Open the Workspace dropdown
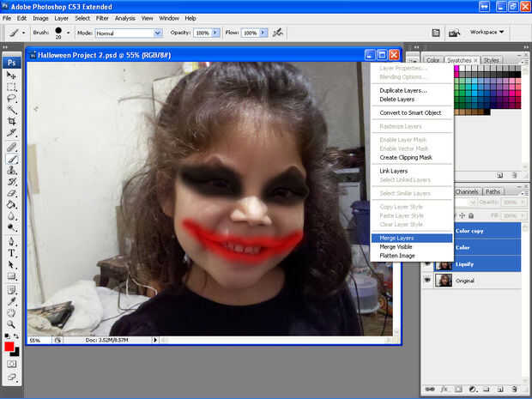532x399 pixels. tap(487, 32)
